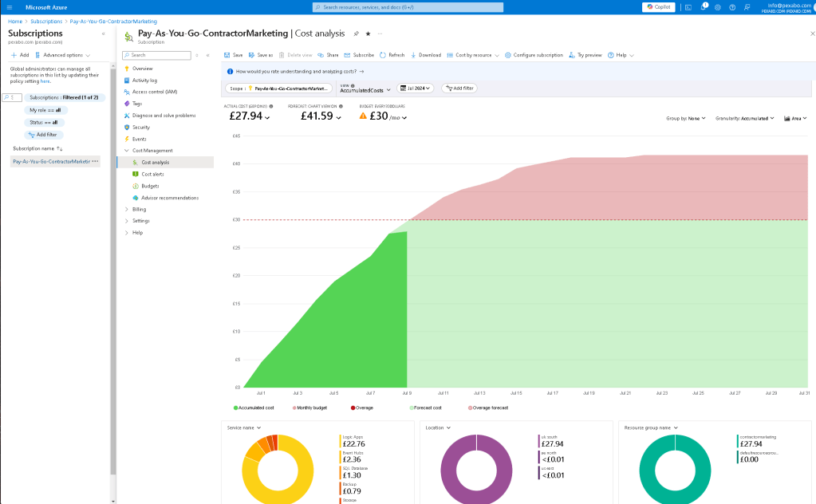The width and height of the screenshot is (816, 504).
Task: Add filter in Subscriptions panel
Action: (x=43, y=135)
